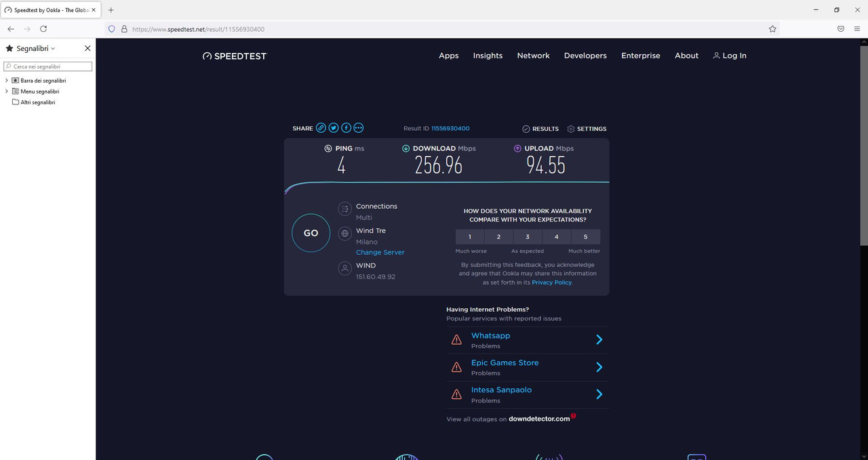The height and width of the screenshot is (460, 868).
Task: Click the Speedtest logo
Action: (235, 56)
